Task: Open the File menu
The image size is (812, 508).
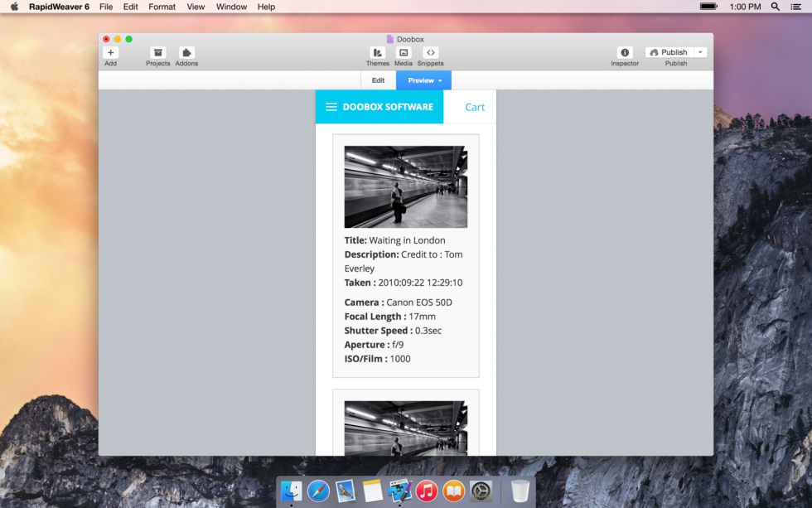Action: pyautogui.click(x=106, y=7)
